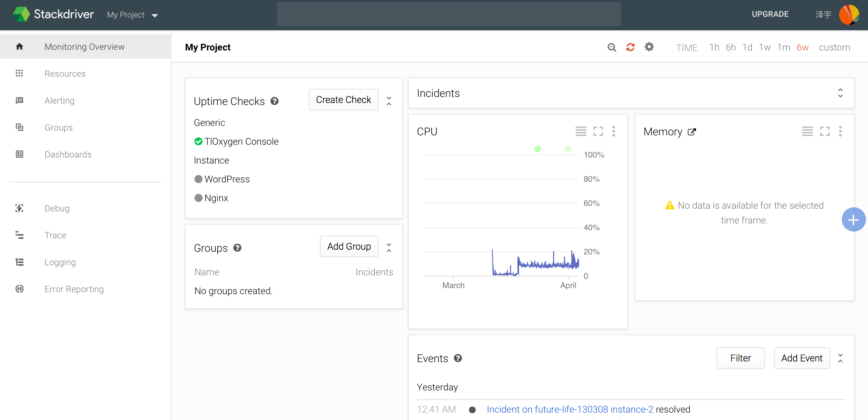Expand Memory chart to fullscreen
The width and height of the screenshot is (868, 420).
tap(825, 131)
